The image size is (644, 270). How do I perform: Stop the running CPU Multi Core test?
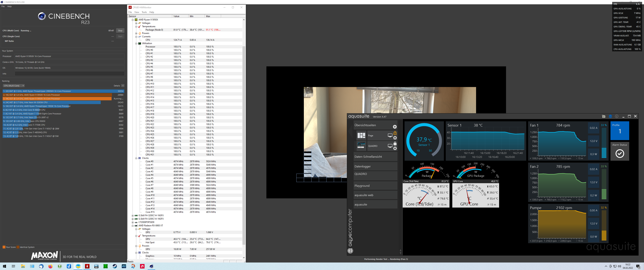point(120,31)
